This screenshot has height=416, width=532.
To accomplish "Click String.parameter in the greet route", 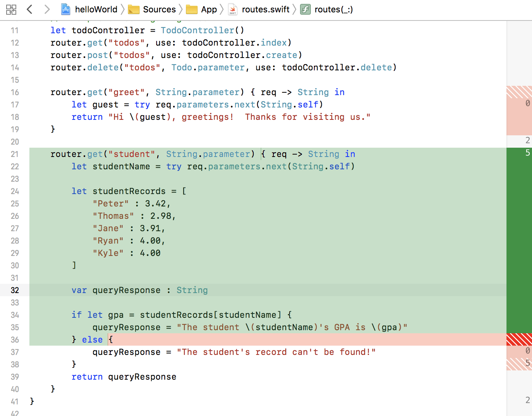I will pyautogui.click(x=197, y=92).
